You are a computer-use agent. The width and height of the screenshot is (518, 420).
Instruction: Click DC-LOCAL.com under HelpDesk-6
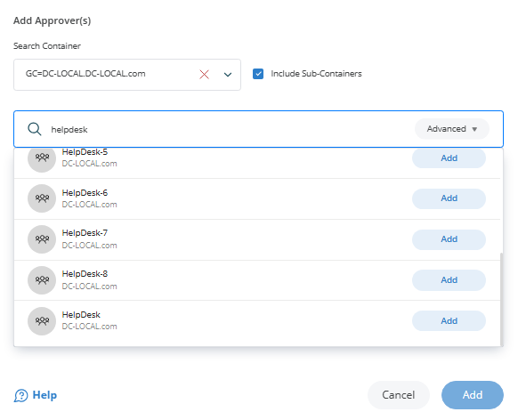point(89,205)
